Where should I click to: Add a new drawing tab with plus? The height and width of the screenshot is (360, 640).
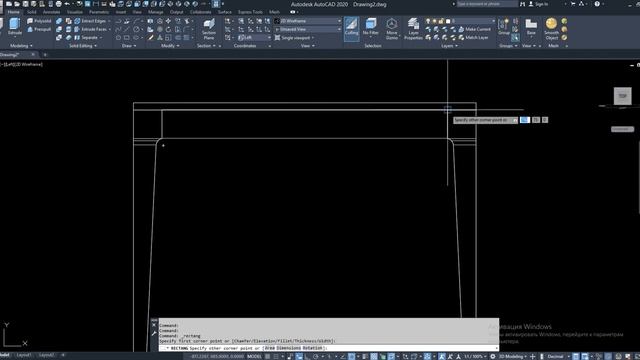click(45, 54)
